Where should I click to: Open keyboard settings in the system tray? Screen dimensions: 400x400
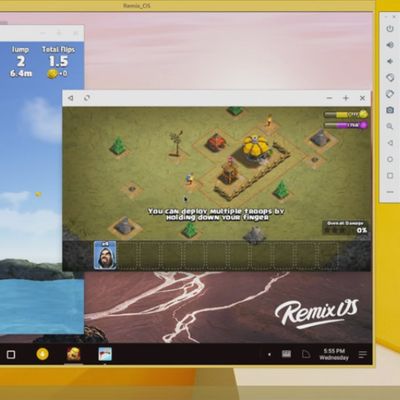coord(286,354)
